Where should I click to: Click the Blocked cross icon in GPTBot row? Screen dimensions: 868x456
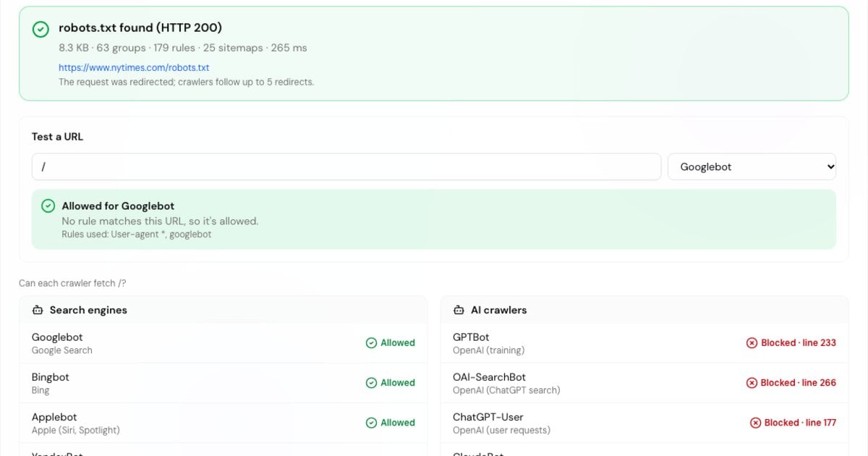[752, 343]
